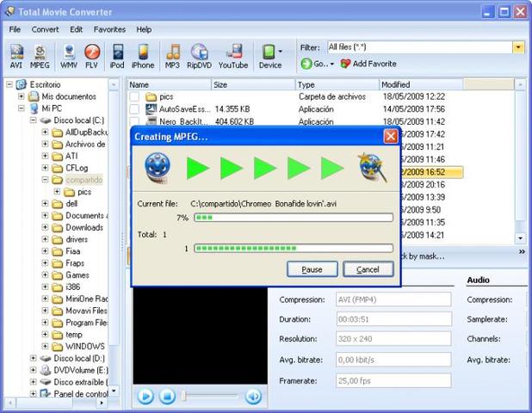The width and height of the screenshot is (532, 413).
Task: Cancel the MPEG conversion
Action: pos(368,269)
